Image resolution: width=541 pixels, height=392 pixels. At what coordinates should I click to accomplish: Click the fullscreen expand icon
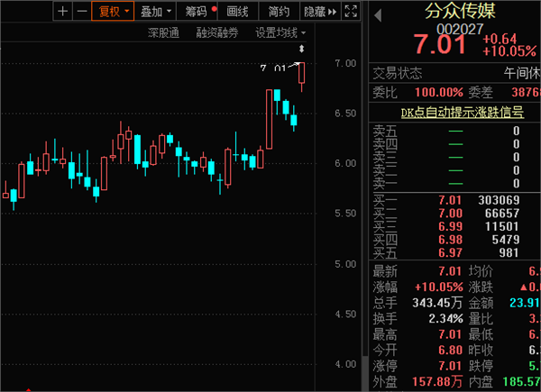[351, 12]
